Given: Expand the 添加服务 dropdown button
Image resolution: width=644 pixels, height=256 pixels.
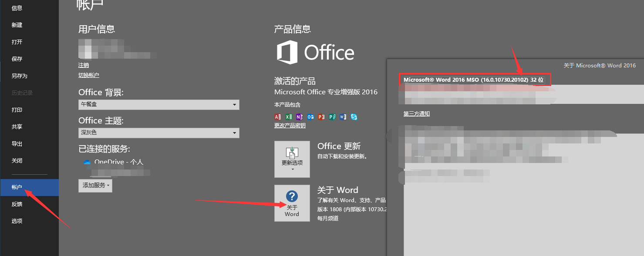Looking at the screenshot, I should point(95,185).
